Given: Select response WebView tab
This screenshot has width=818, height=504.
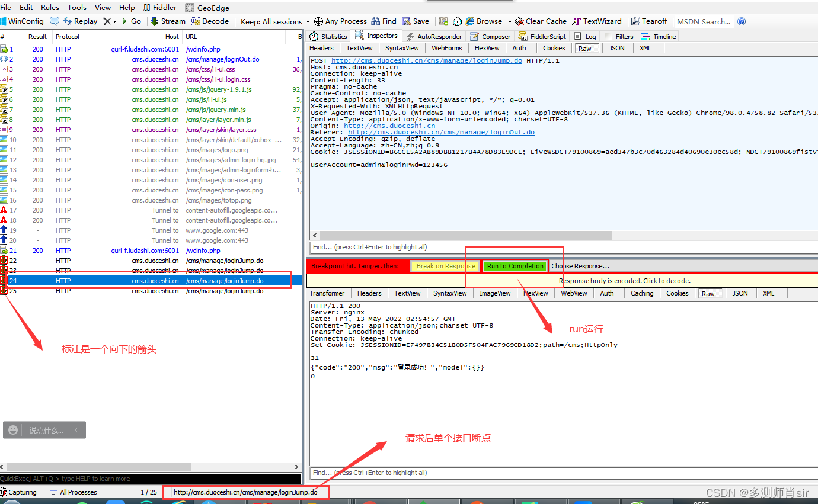Looking at the screenshot, I should [x=574, y=293].
